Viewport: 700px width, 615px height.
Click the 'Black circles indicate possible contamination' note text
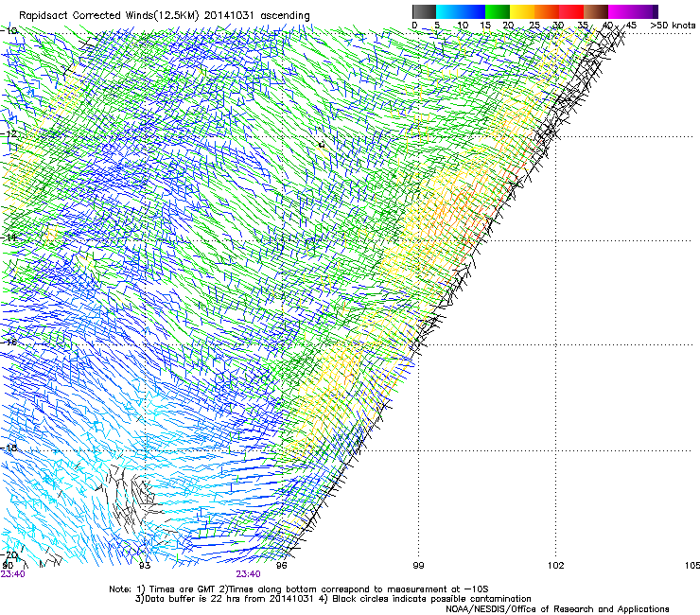[x=431, y=599]
